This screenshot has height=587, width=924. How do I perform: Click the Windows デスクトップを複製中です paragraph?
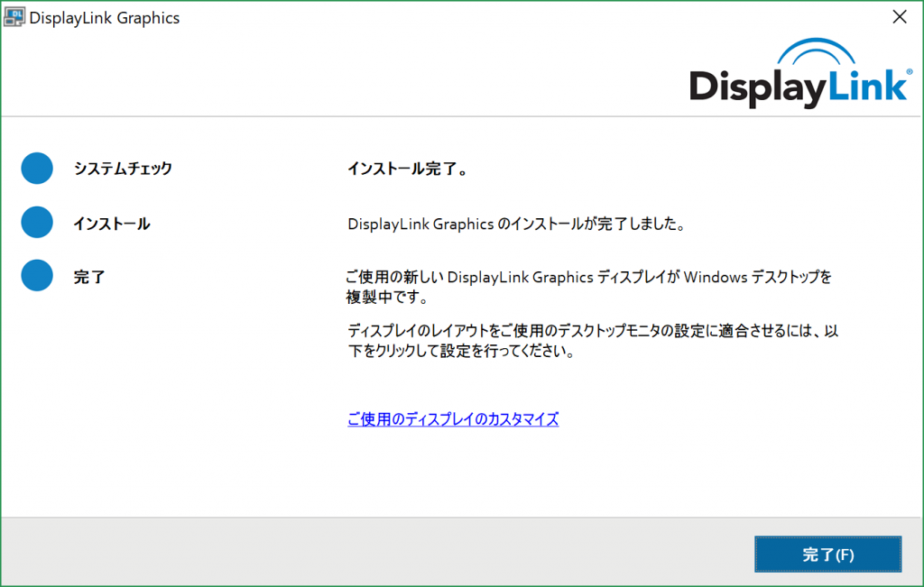(588, 287)
